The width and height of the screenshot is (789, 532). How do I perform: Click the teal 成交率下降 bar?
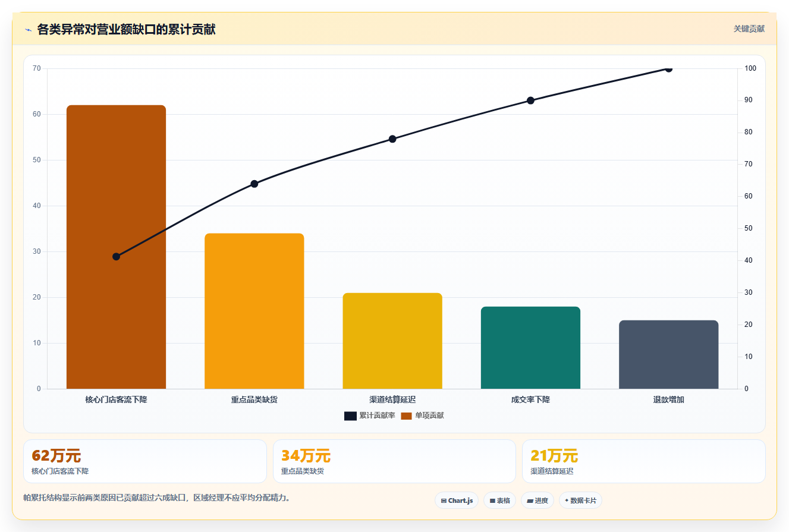(x=530, y=348)
